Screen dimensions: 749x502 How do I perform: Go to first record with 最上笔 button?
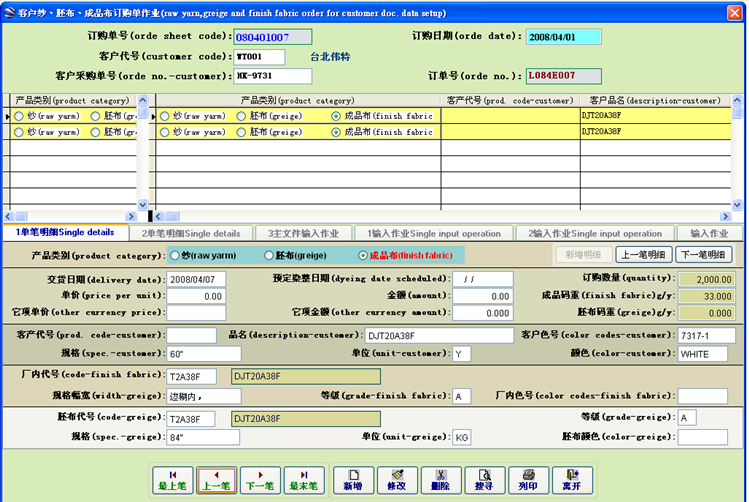coord(172,480)
